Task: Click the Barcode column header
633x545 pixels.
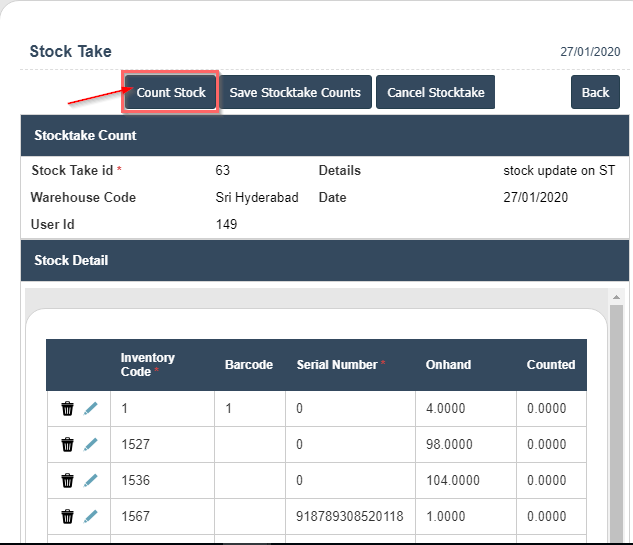Action: click(249, 365)
